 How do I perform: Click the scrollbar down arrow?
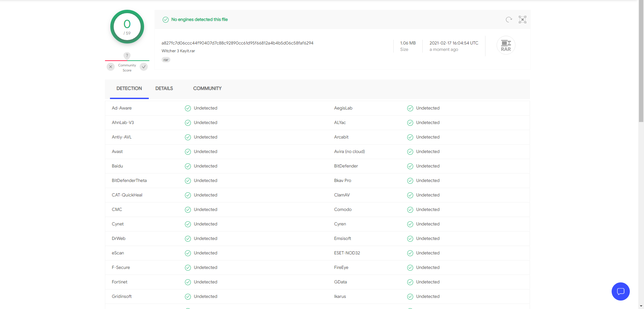point(641,306)
